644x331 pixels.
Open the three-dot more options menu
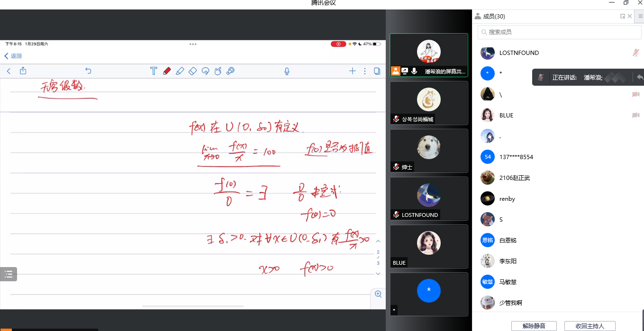(x=364, y=71)
